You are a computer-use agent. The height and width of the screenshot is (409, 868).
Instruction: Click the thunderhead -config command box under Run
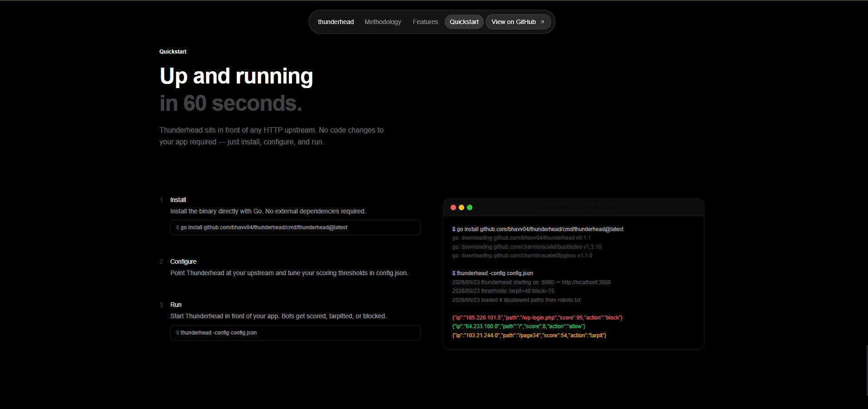tap(295, 333)
